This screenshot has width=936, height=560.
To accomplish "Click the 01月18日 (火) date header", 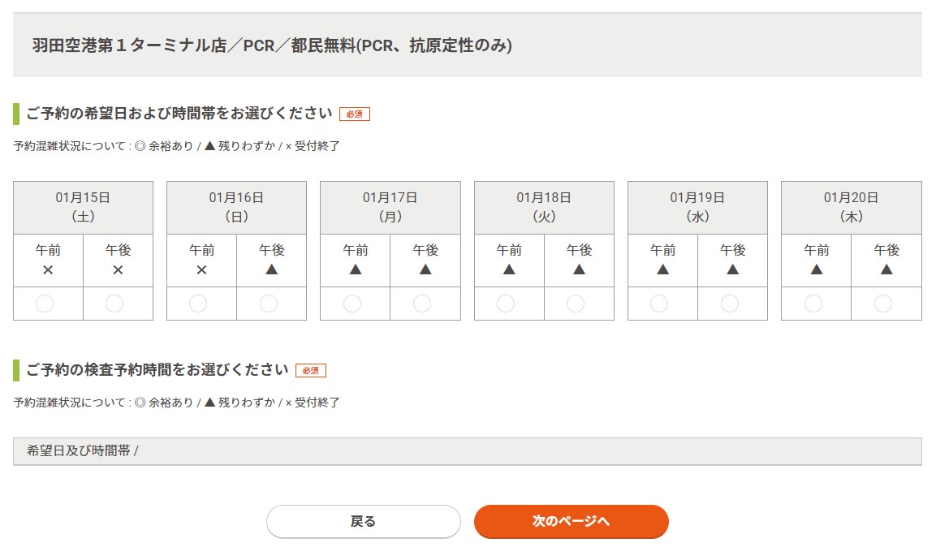I will coord(544,207).
